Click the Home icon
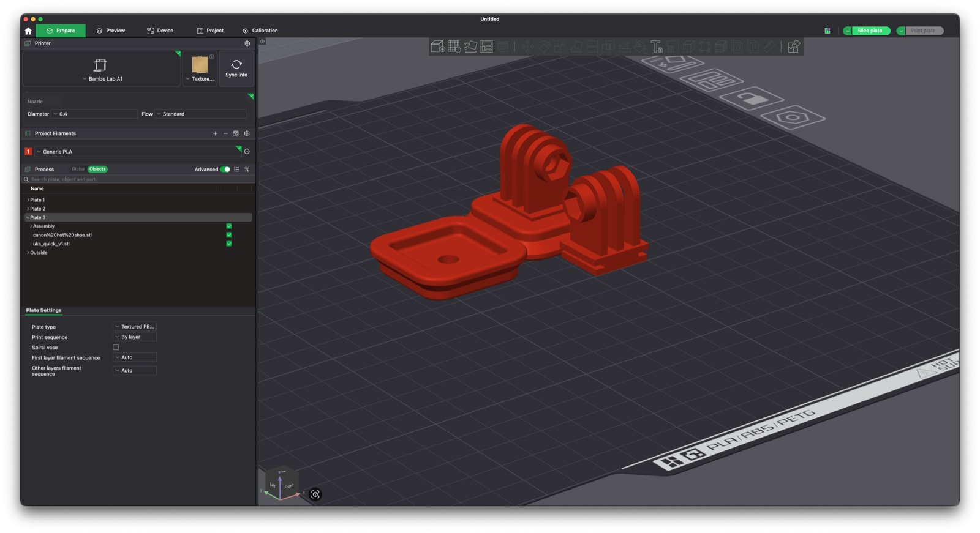Image resolution: width=980 pixels, height=533 pixels. tap(28, 31)
